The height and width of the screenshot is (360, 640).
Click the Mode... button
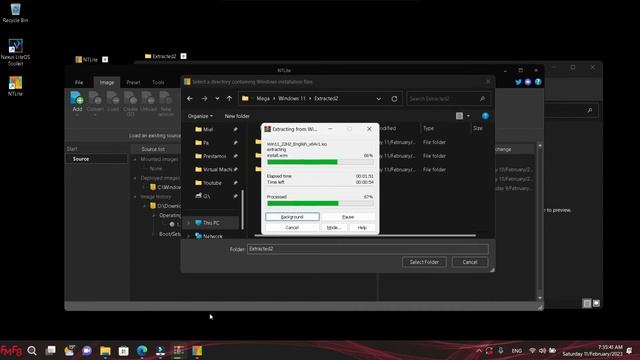click(x=334, y=227)
